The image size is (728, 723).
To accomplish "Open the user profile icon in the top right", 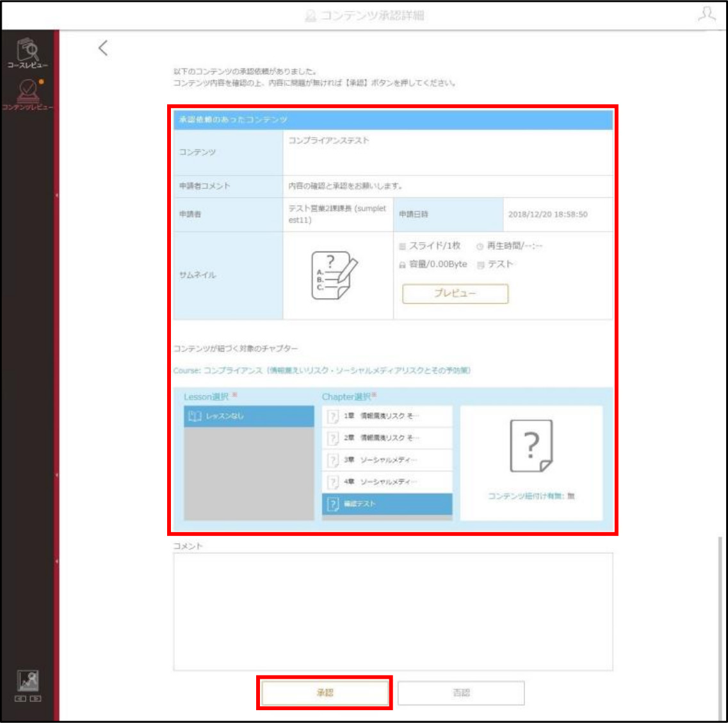I will 706,14.
